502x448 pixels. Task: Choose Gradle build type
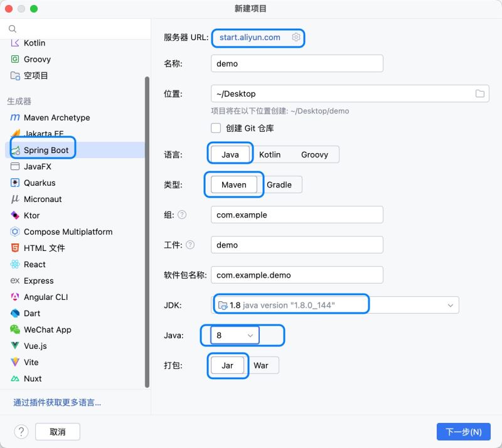(x=279, y=184)
